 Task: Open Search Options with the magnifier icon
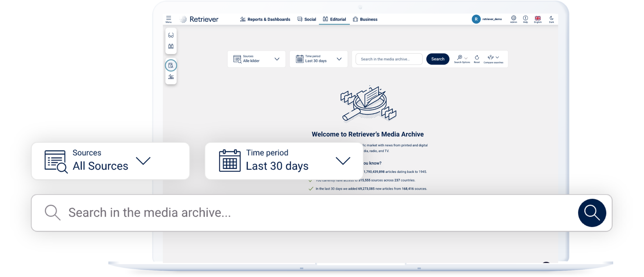click(x=460, y=58)
